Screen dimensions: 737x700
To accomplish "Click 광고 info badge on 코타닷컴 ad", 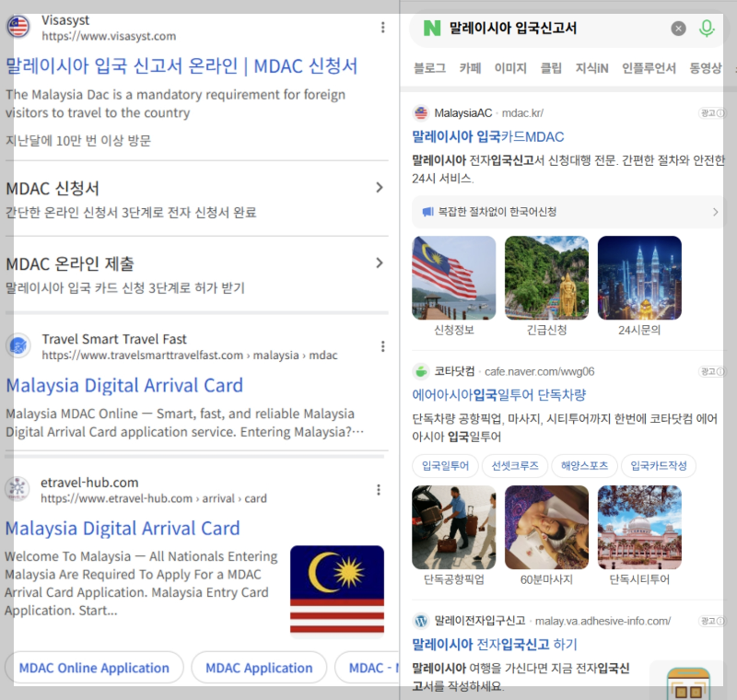I will tap(712, 371).
